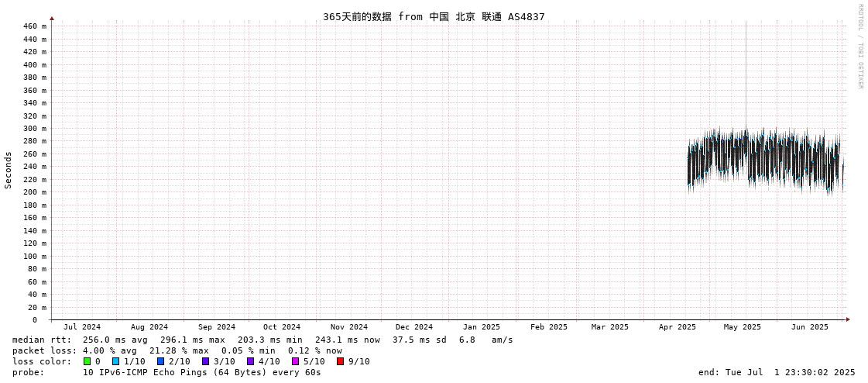
Task: Click the median rtt row label
Action: click(42, 340)
